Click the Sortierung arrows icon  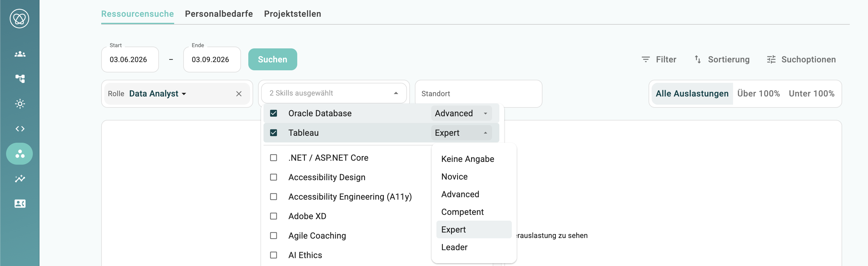click(697, 59)
